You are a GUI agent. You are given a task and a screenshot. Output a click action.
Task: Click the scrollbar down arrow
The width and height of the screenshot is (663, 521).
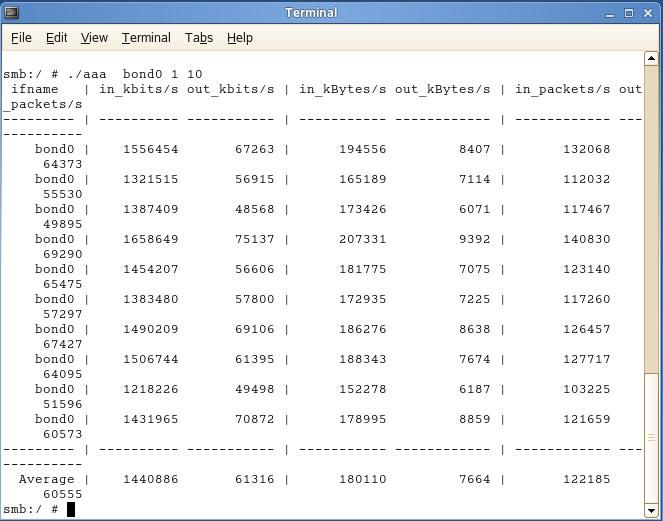[651, 510]
